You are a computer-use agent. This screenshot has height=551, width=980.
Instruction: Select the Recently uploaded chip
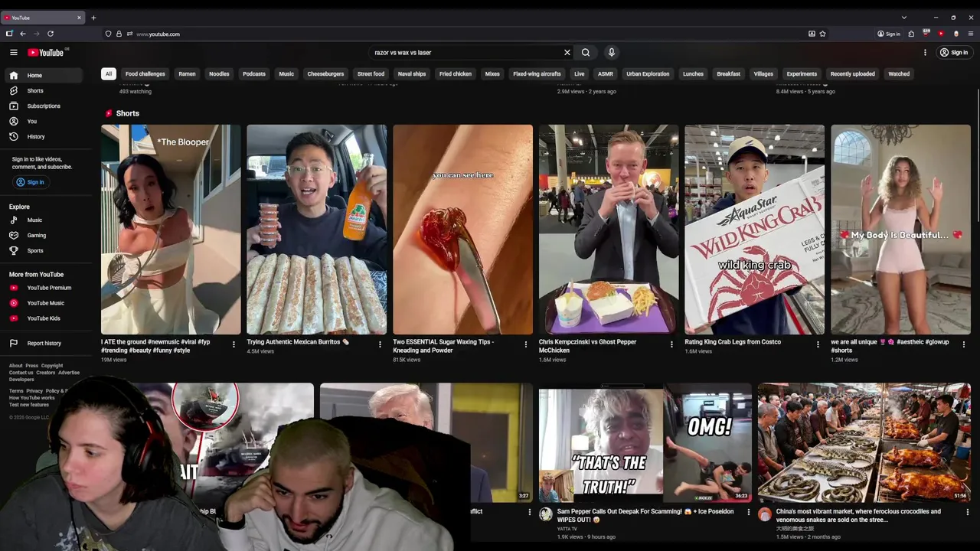pyautogui.click(x=852, y=74)
